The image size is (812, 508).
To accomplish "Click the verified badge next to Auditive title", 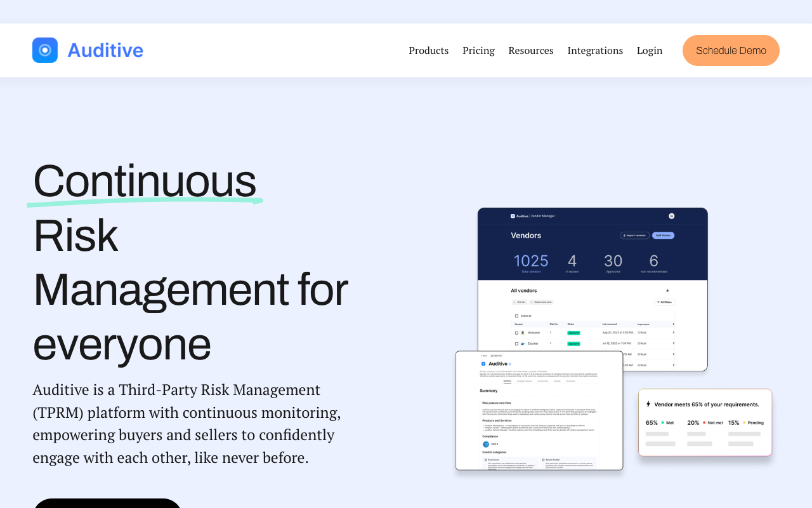I will pos(510,364).
